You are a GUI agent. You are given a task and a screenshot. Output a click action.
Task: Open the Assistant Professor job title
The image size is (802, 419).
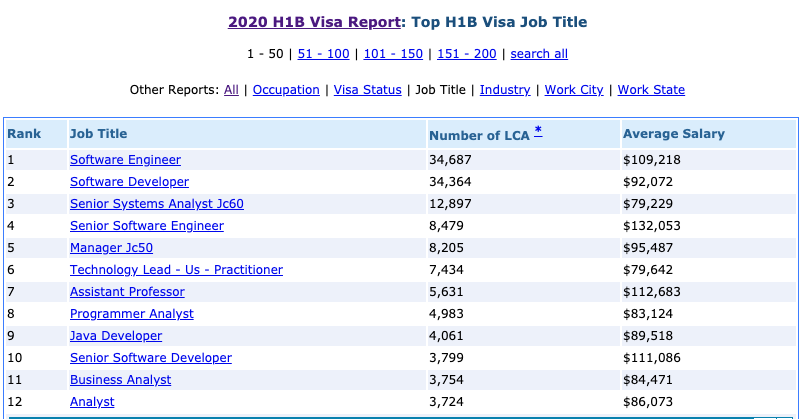(x=127, y=292)
